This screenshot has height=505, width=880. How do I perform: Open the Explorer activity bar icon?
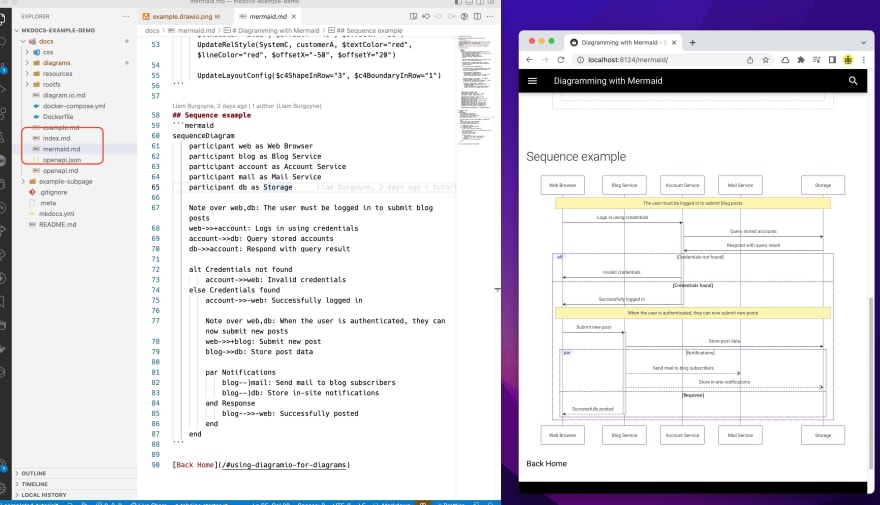click(x=3, y=19)
